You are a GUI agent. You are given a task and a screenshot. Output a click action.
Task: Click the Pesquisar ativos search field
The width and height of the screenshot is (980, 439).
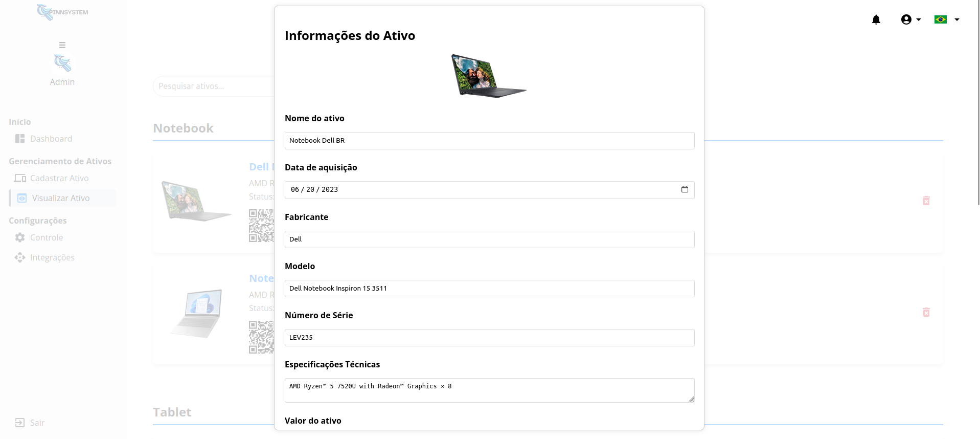pos(214,86)
